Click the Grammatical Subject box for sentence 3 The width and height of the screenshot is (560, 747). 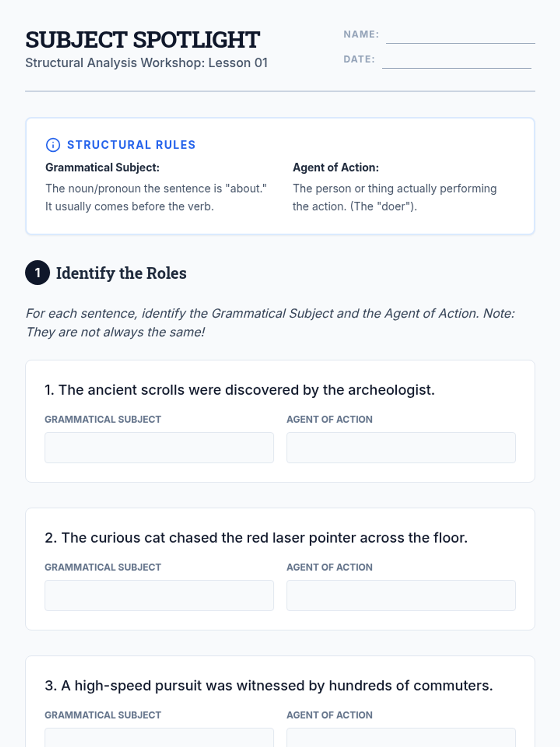(159, 739)
